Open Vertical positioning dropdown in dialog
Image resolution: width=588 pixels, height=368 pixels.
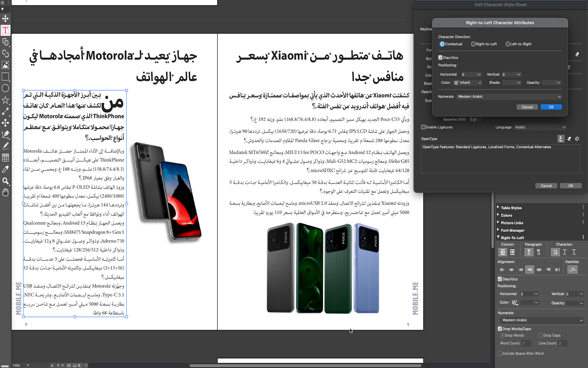(519, 75)
